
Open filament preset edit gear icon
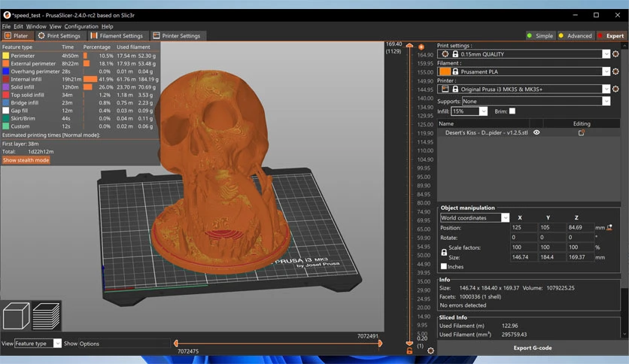tap(615, 71)
